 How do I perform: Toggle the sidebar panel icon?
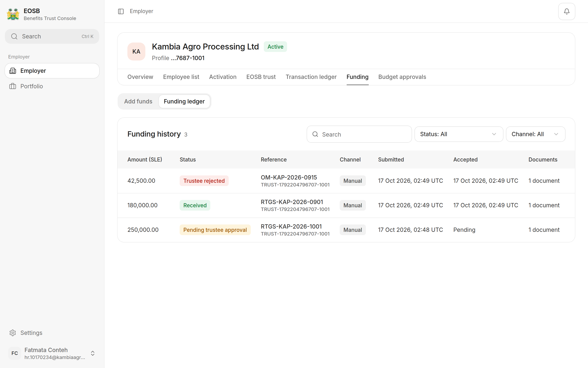pos(121,11)
